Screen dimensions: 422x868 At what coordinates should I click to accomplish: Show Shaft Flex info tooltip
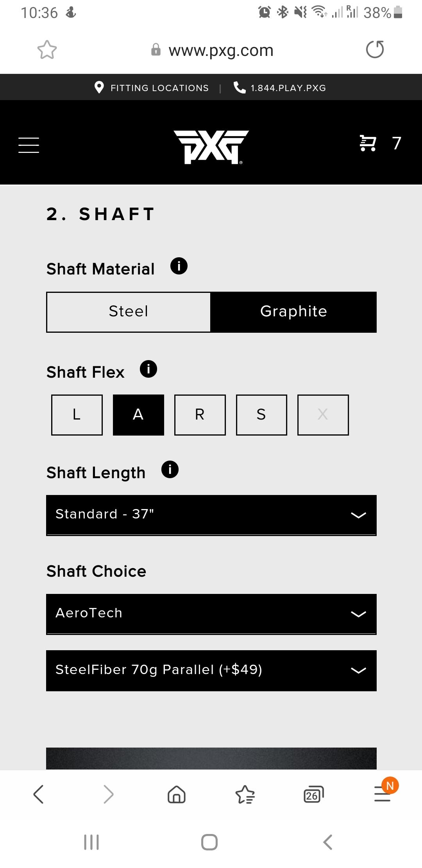148,369
